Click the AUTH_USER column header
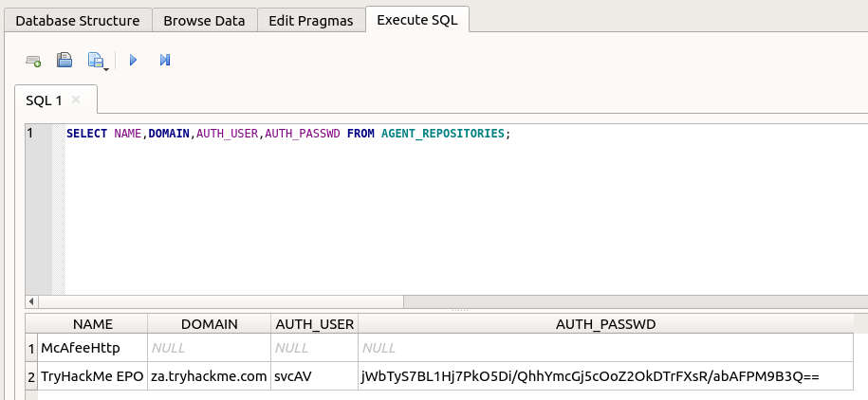868x400 pixels. point(313,324)
